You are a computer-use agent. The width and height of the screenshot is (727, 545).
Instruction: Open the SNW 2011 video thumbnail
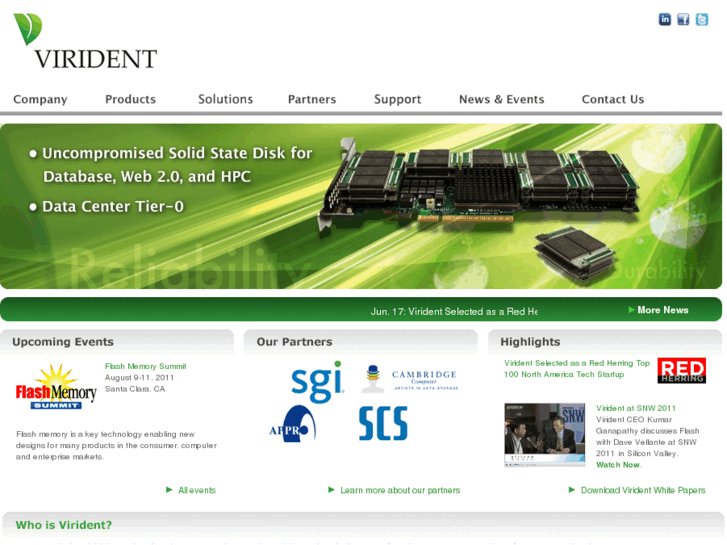click(544, 435)
